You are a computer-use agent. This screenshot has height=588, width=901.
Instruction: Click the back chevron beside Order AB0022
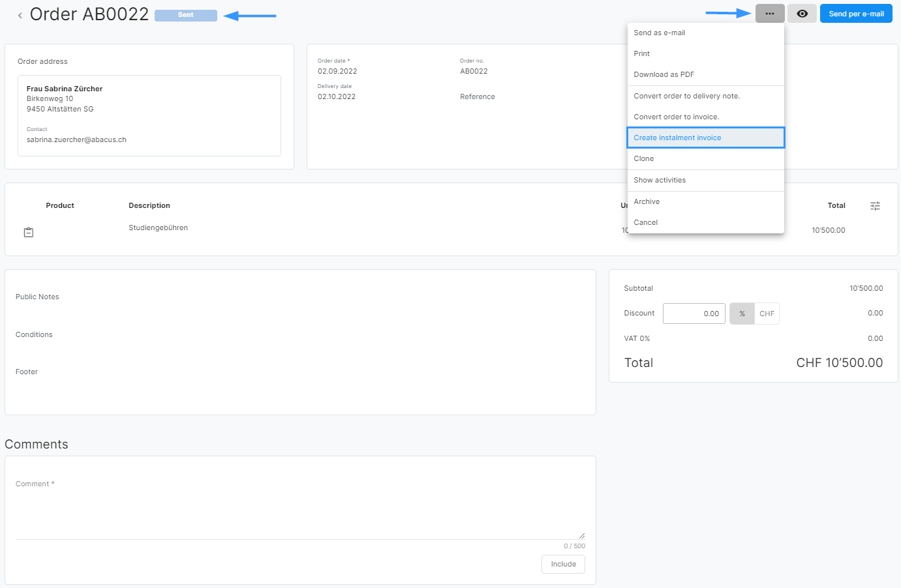coord(20,15)
